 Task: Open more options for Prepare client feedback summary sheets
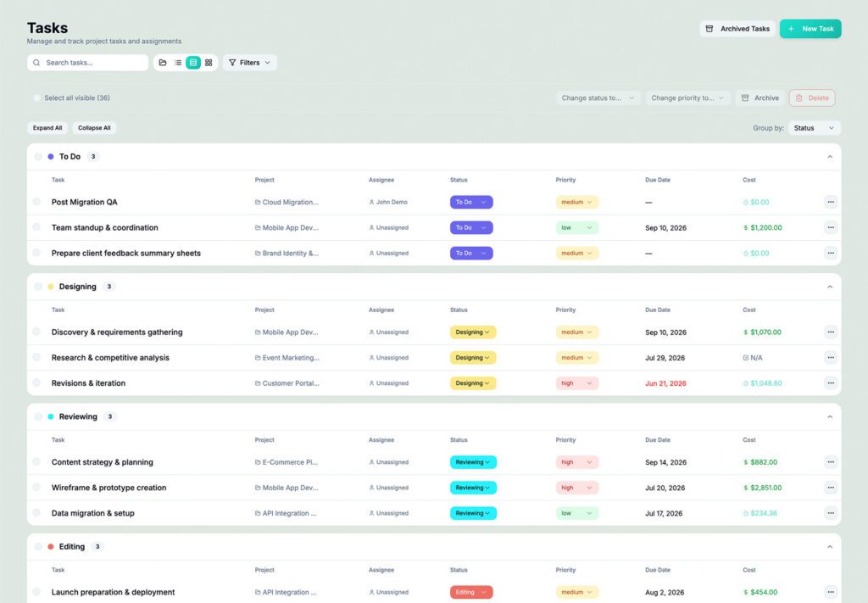(x=831, y=253)
